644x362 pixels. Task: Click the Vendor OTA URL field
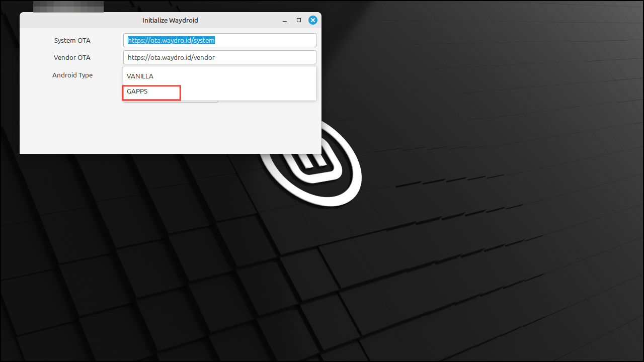[x=220, y=57]
